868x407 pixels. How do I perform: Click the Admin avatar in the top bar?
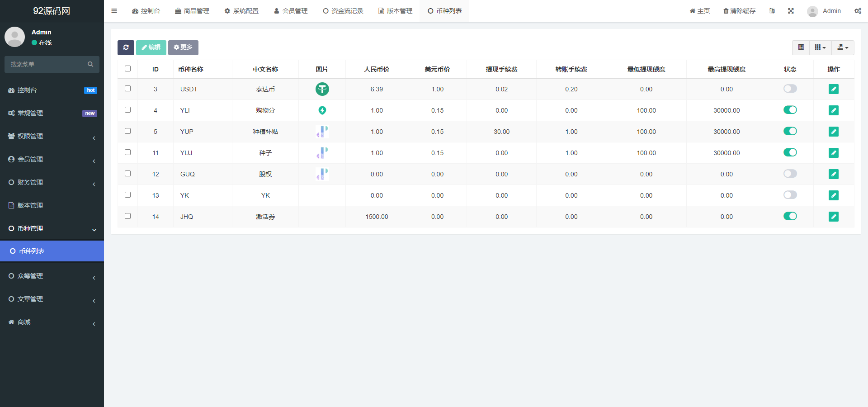(x=812, y=11)
